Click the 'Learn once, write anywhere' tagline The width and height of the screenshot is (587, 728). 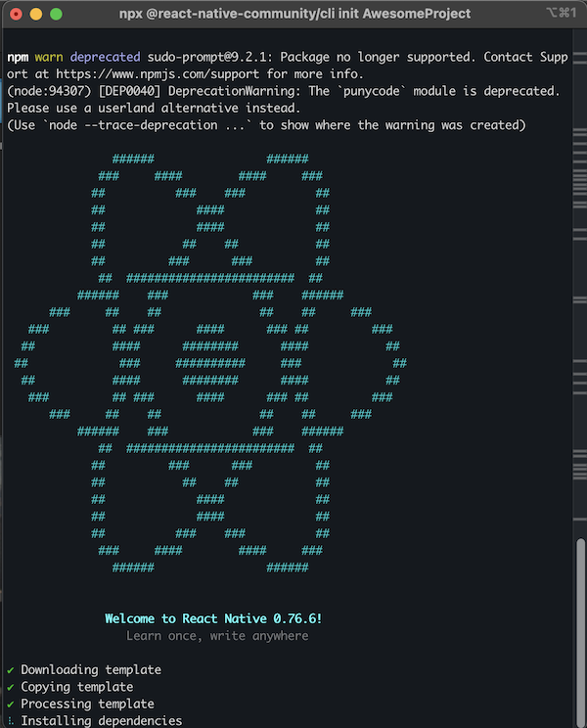coord(217,636)
